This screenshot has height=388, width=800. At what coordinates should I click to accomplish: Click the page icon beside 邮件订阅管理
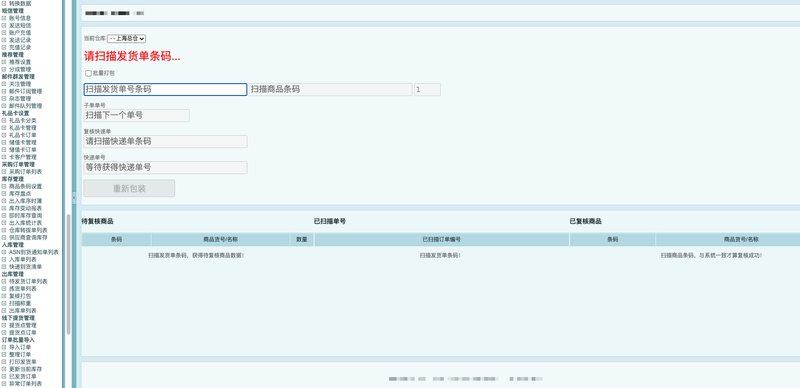pyautogui.click(x=4, y=91)
